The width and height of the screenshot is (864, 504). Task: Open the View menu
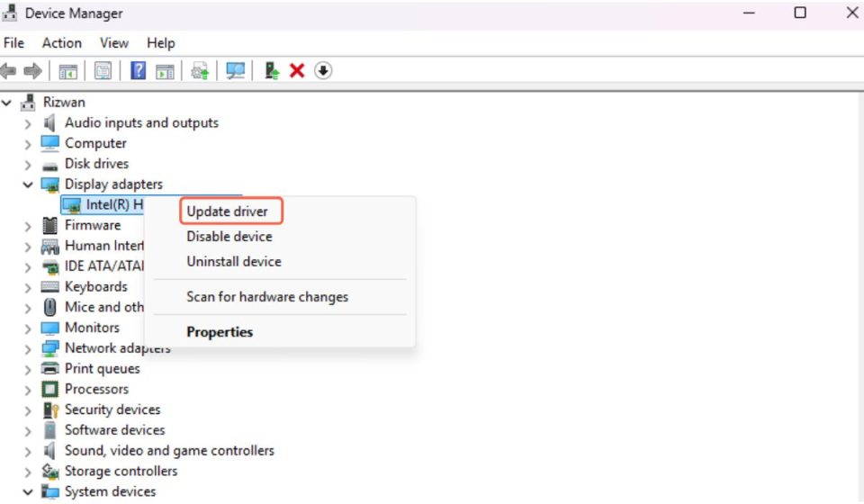[x=114, y=43]
